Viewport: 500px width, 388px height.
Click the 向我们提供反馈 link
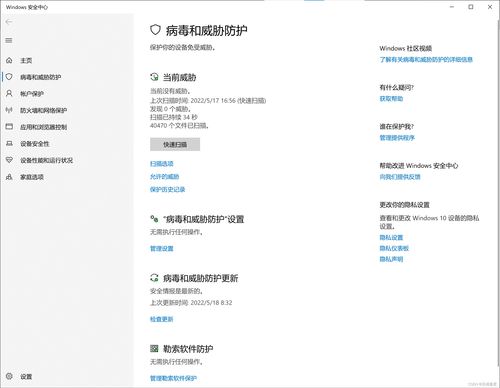point(400,177)
